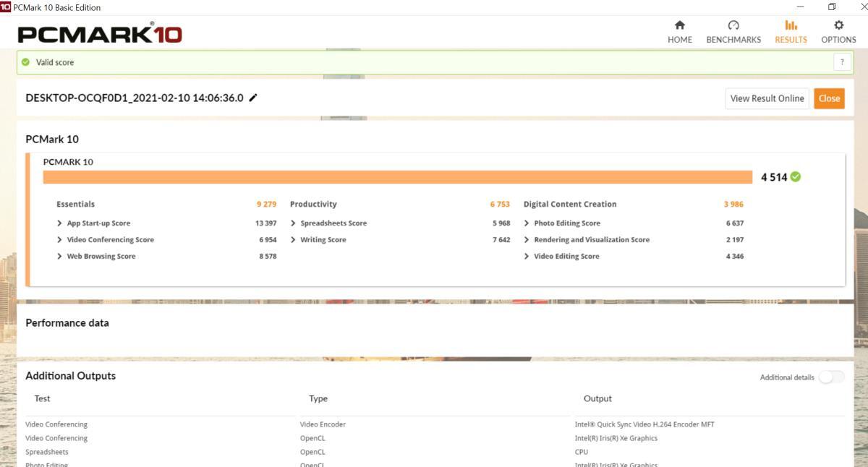The height and width of the screenshot is (467, 868).
Task: Toggle the Additional details switch
Action: [831, 377]
